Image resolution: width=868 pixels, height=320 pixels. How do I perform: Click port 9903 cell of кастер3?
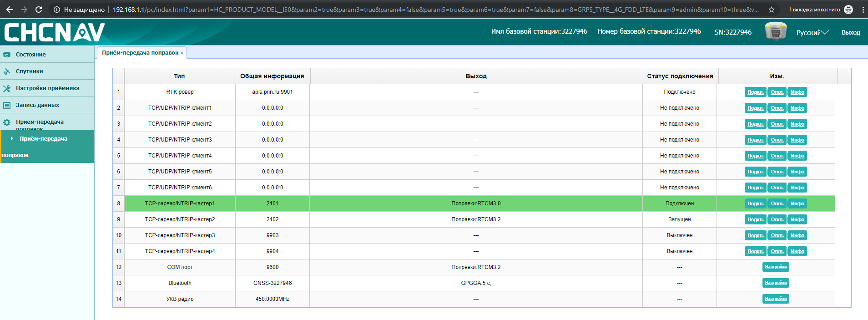coord(273,235)
